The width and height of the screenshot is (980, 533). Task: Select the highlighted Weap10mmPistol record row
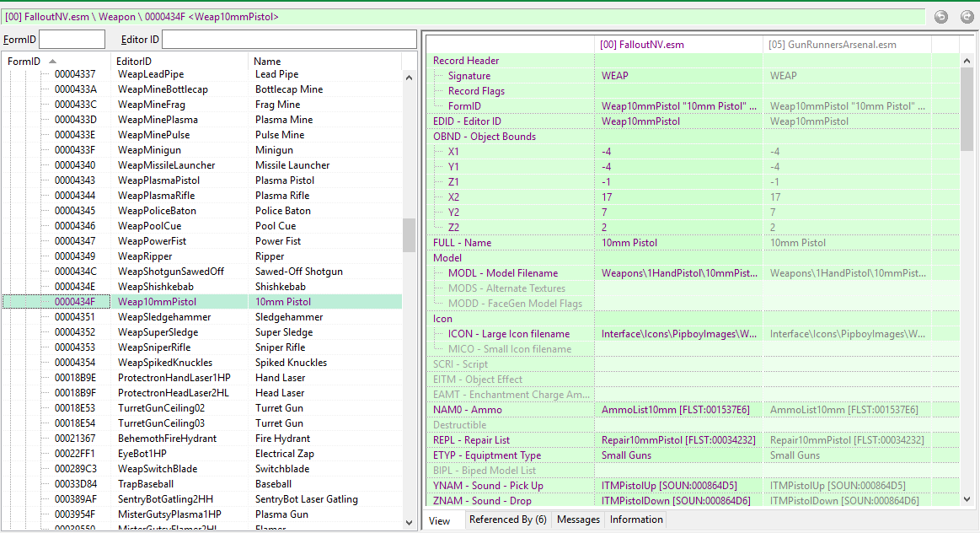pyautogui.click(x=202, y=302)
